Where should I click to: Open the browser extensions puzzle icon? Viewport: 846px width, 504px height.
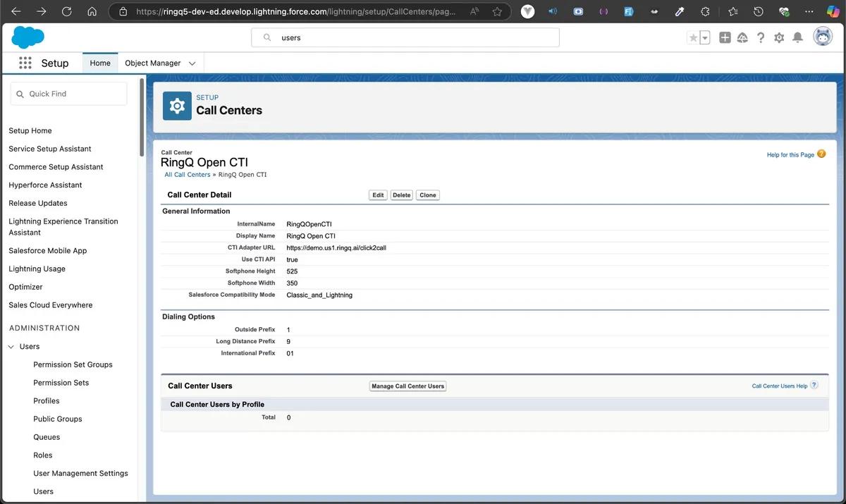pyautogui.click(x=705, y=11)
